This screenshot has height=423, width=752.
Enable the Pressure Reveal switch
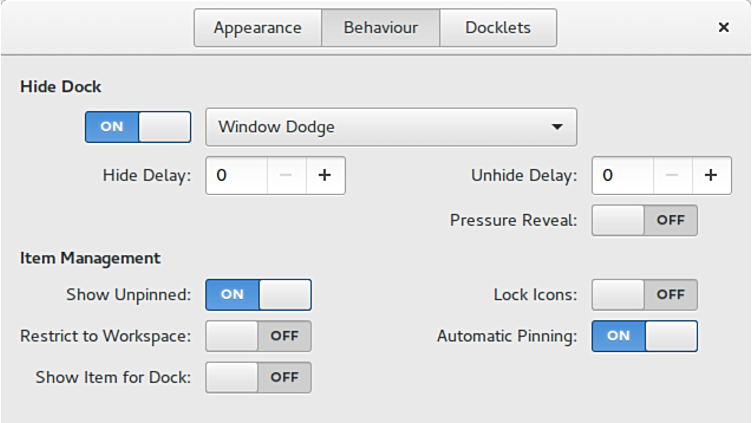(x=644, y=220)
